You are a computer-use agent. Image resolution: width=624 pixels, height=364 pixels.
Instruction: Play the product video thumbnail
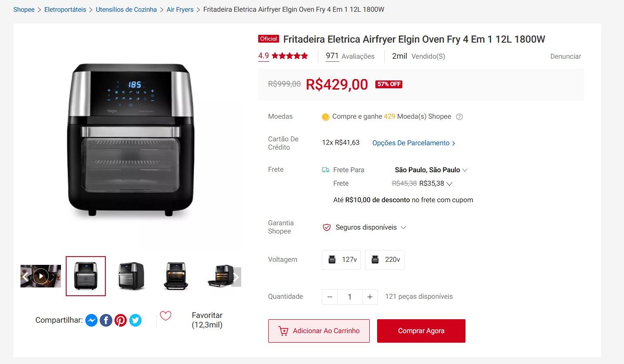(40, 276)
